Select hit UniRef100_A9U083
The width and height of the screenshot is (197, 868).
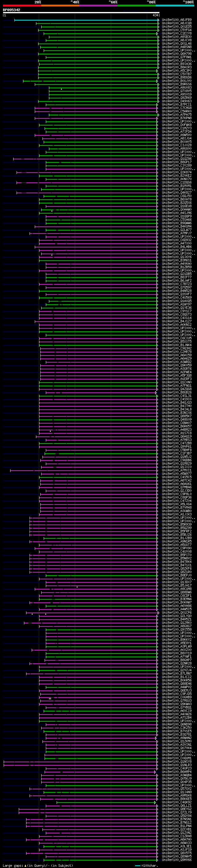177,88
